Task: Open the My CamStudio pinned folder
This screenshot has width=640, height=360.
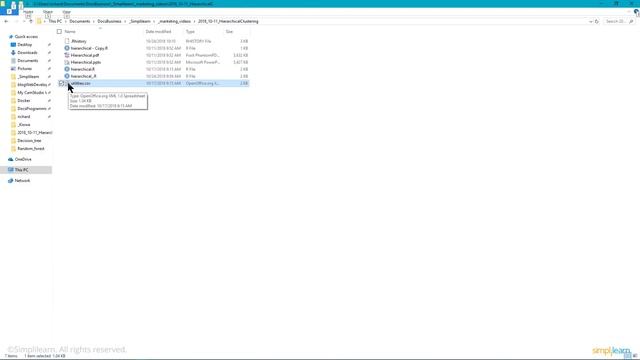Action: 32,93
